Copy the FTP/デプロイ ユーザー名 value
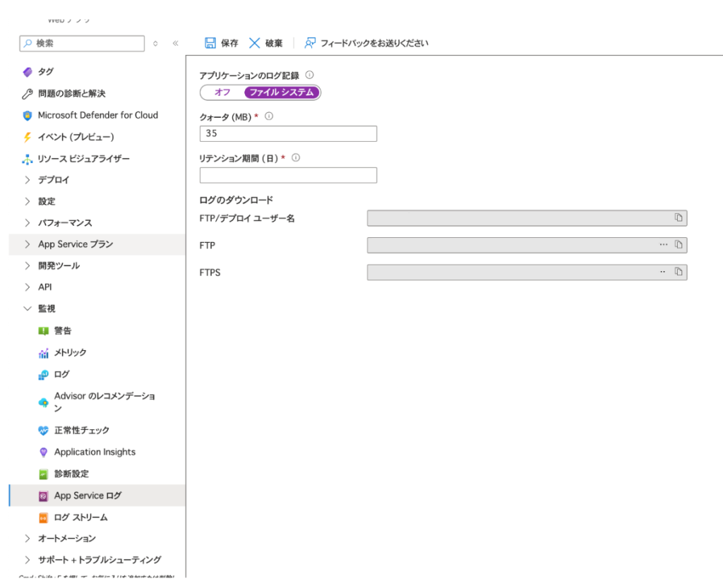This screenshot has width=723, height=588. point(679,218)
